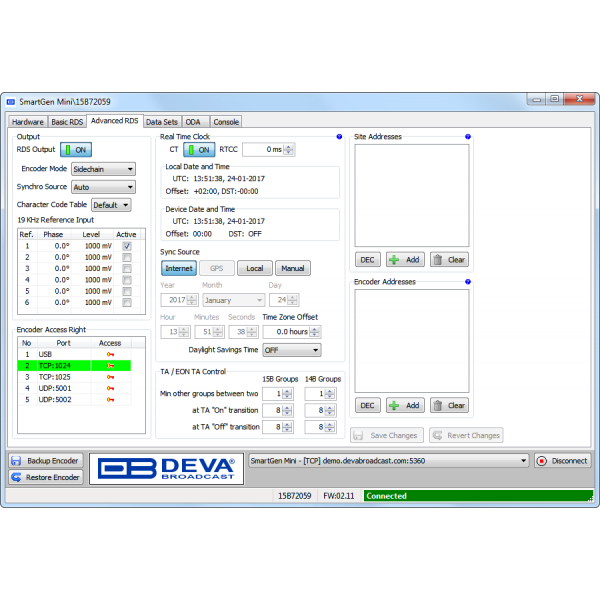Click the key icon for UDP:5001
Image resolution: width=600 pixels, height=600 pixels.
pyautogui.click(x=110, y=388)
